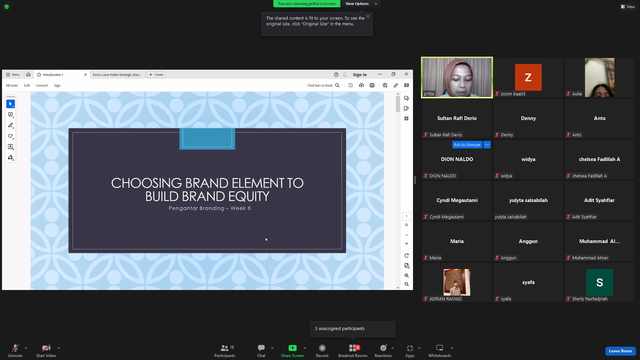Open the Zoom Chat panel
Image resolution: width=640 pixels, height=360 pixels.
[x=261, y=351]
